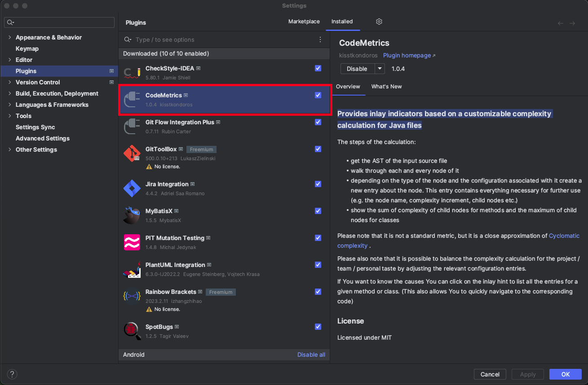588x385 pixels.
Task: Select Settings Sync in settings tree
Action: pos(35,127)
